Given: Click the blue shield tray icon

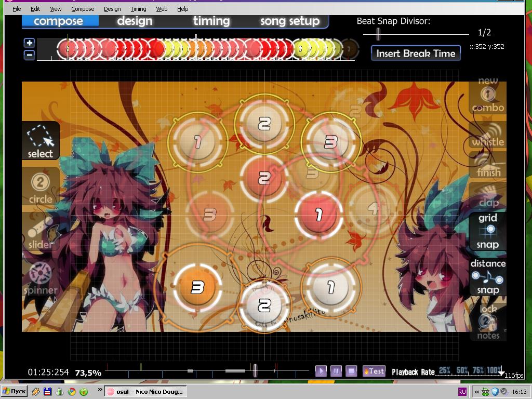Looking at the screenshot, I should point(495,392).
